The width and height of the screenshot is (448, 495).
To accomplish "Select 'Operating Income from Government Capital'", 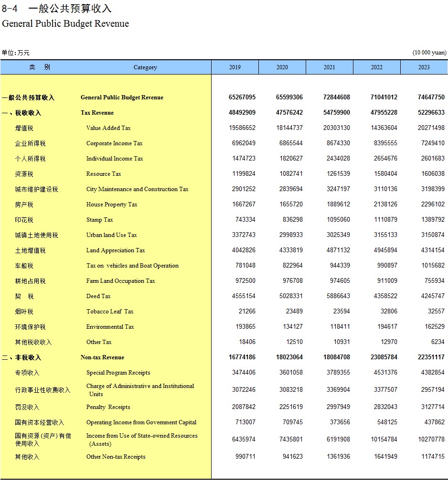I will 141,422.
